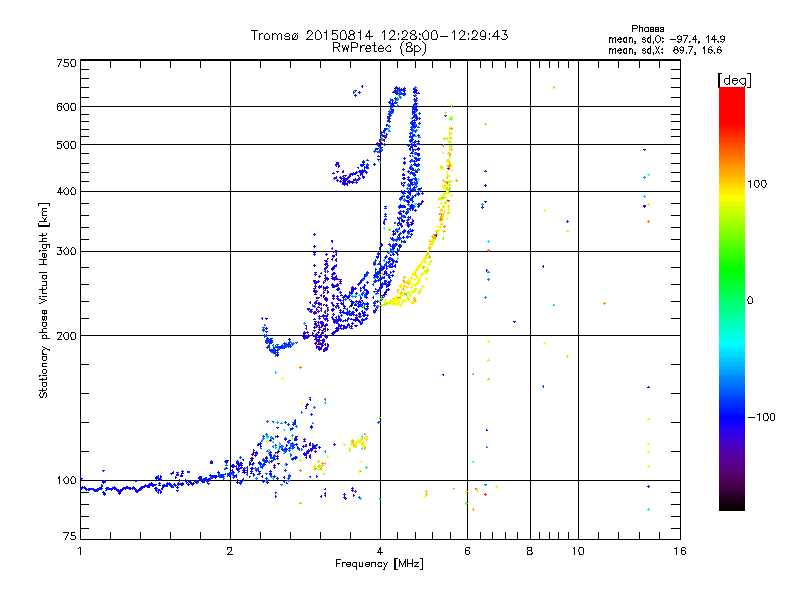Click the '[deg]' colorbar unit label
Image resolution: width=800 pixels, height=600 pixels.
[735, 81]
